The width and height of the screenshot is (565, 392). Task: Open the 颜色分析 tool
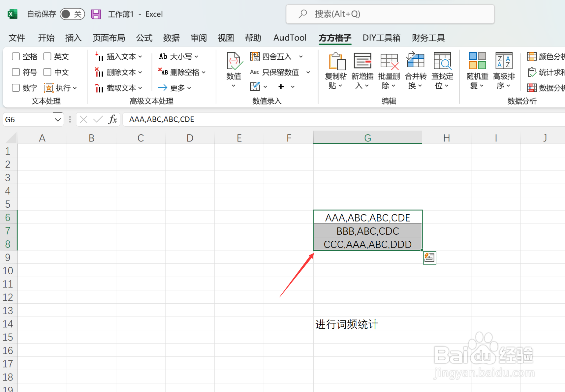point(545,56)
